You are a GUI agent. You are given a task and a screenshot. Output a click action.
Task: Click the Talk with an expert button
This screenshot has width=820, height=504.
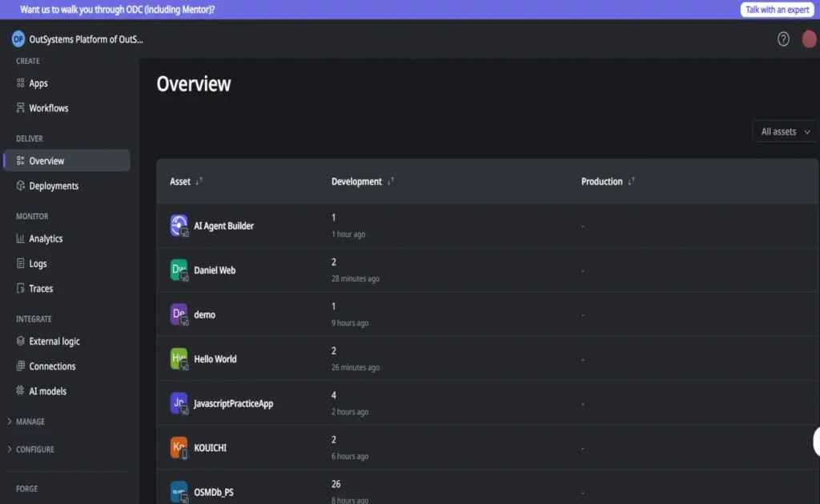coord(777,10)
